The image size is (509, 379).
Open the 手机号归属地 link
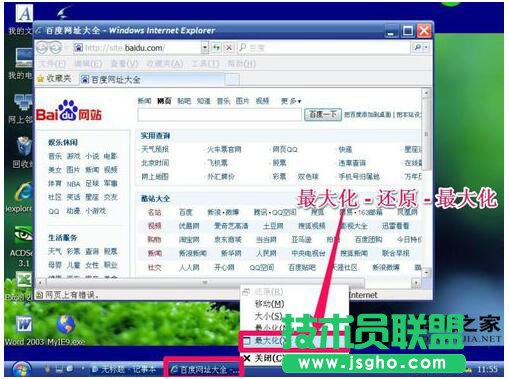[359, 176]
